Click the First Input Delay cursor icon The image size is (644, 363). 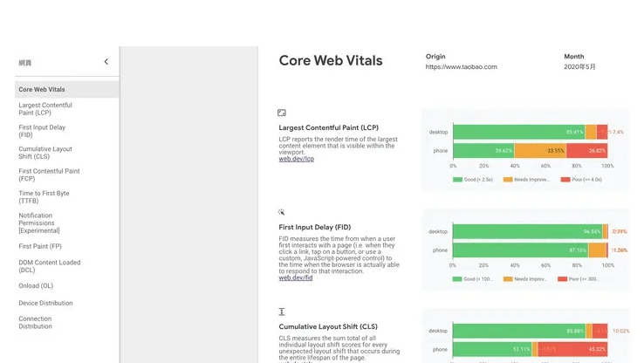[x=281, y=212]
